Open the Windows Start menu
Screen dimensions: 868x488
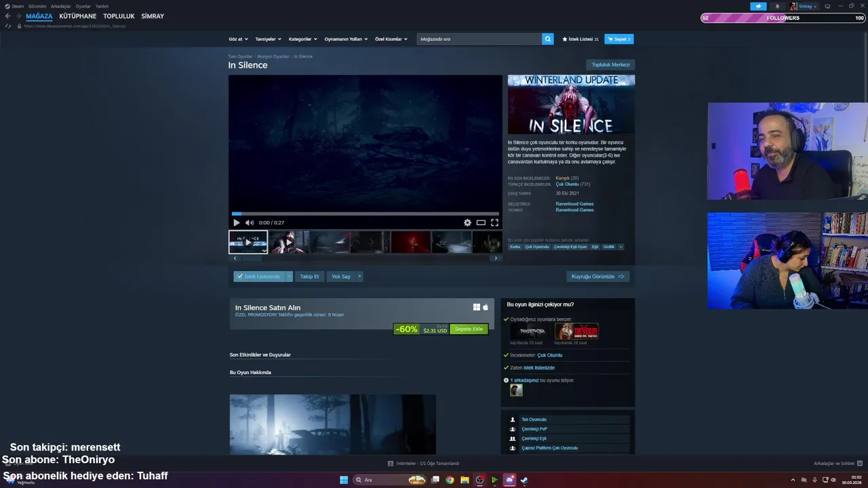(344, 480)
